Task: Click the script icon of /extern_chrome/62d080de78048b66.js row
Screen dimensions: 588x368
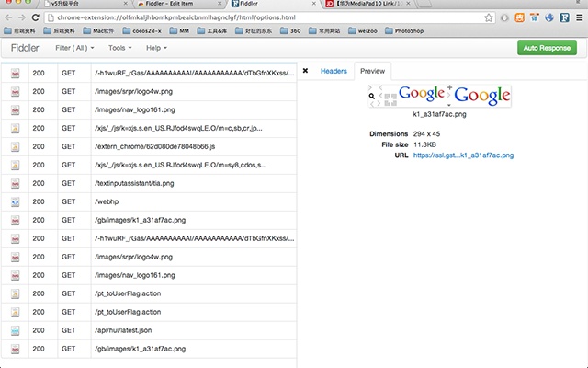Action: (15, 147)
